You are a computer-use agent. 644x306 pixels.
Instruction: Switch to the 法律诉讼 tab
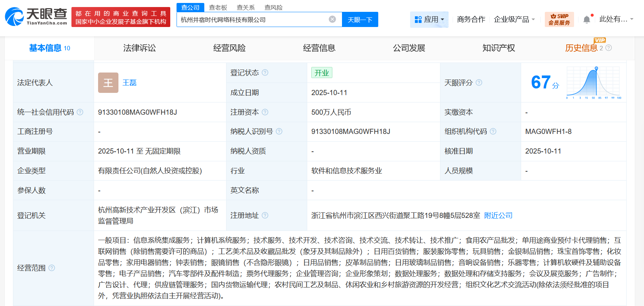[140, 48]
